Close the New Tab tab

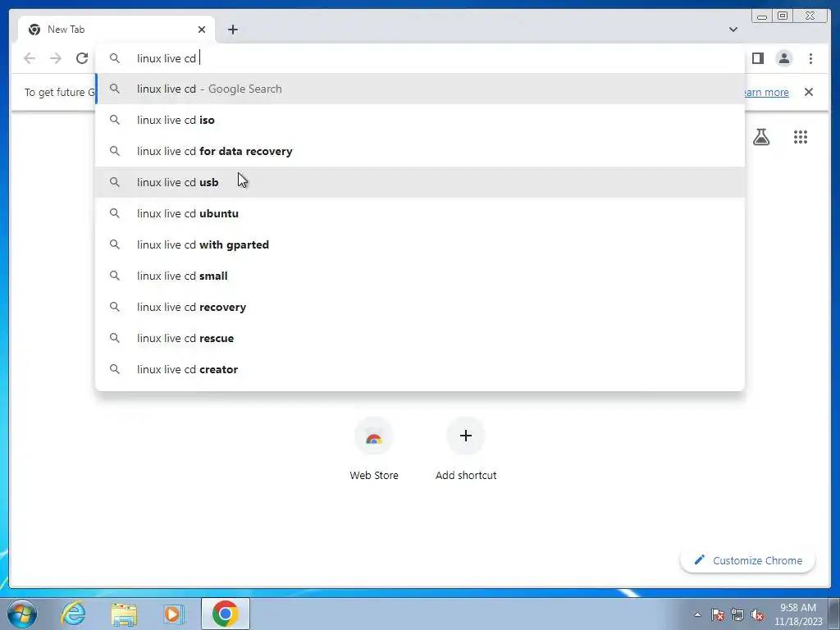click(x=202, y=30)
